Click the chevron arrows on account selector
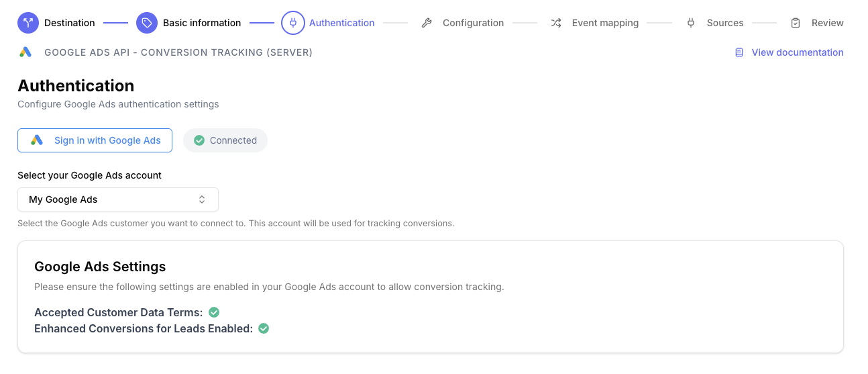Image resolution: width=868 pixels, height=374 pixels. click(202, 199)
